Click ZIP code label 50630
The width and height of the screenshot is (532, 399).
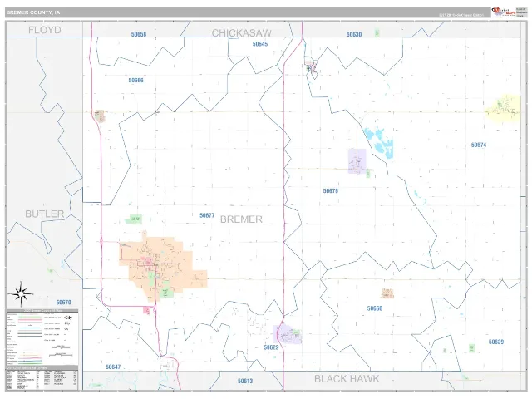pyautogui.click(x=354, y=35)
